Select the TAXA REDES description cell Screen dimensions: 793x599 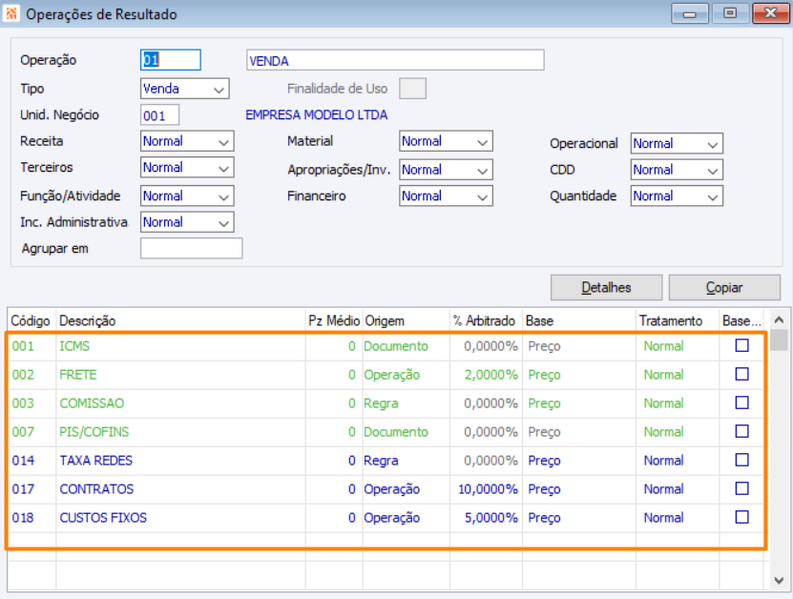tap(181, 460)
